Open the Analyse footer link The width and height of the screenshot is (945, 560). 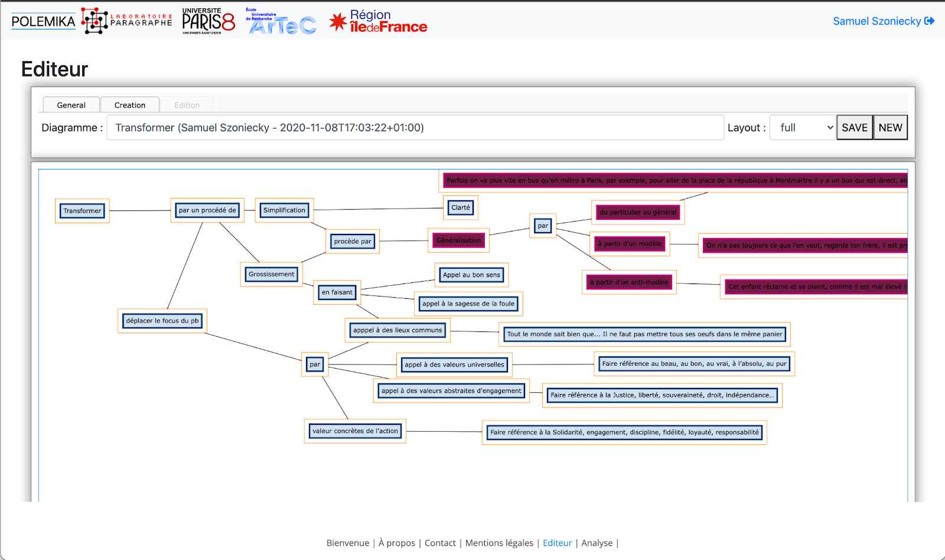(597, 543)
